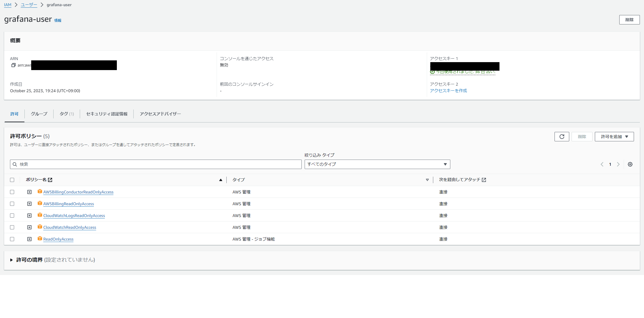Click the IAM breadcrumb link

8,5
